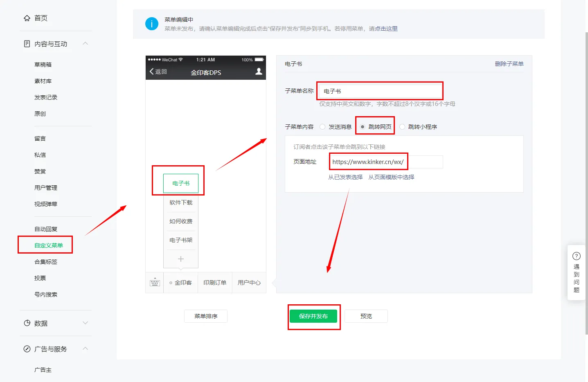Go to 自定义菜单 in sidebar
The image size is (588, 382).
[49, 245]
